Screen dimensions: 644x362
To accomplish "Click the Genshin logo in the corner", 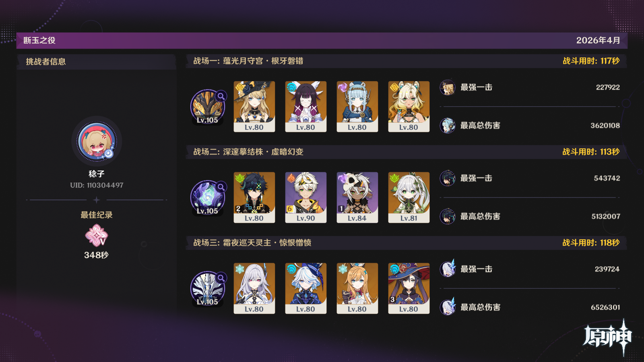I will pyautogui.click(x=608, y=337).
